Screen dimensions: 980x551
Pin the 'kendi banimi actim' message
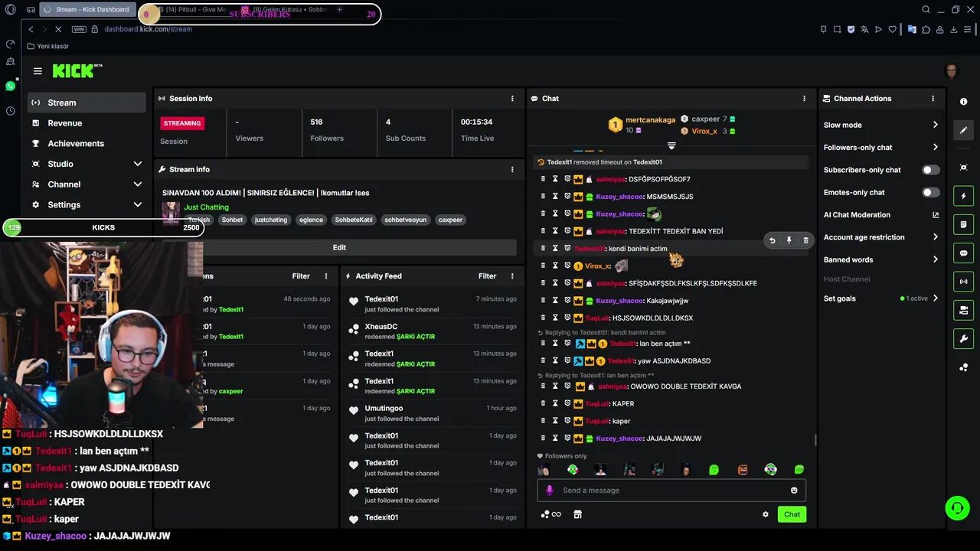[x=789, y=240]
